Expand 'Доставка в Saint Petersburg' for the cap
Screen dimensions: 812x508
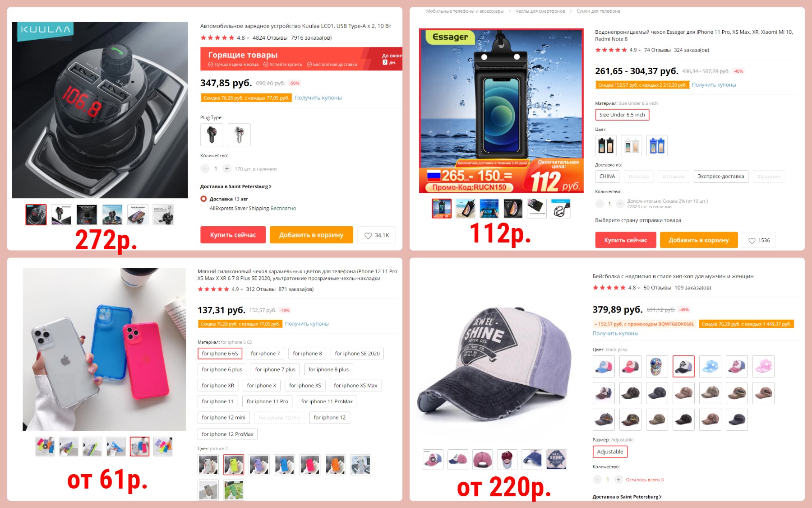pos(627,497)
